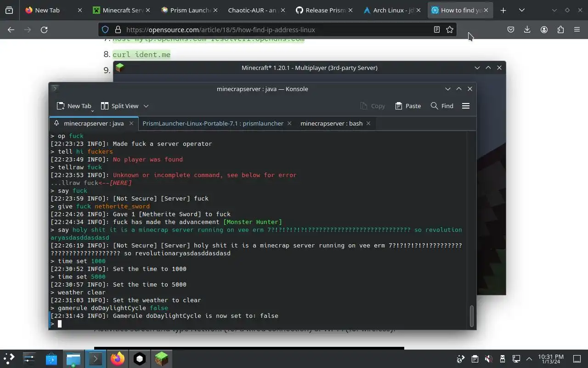Activate the Prism Launcher taskbar icon

tap(140, 358)
